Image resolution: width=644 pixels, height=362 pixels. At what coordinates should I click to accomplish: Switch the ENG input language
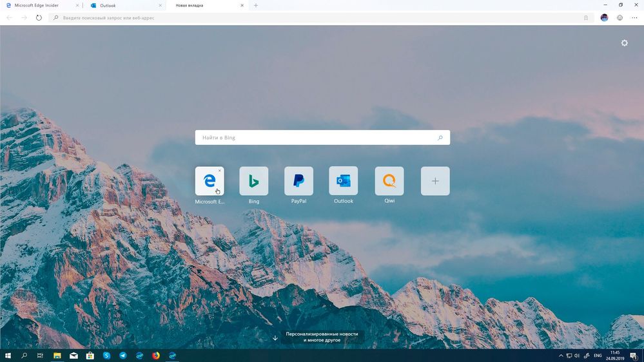[x=598, y=356]
